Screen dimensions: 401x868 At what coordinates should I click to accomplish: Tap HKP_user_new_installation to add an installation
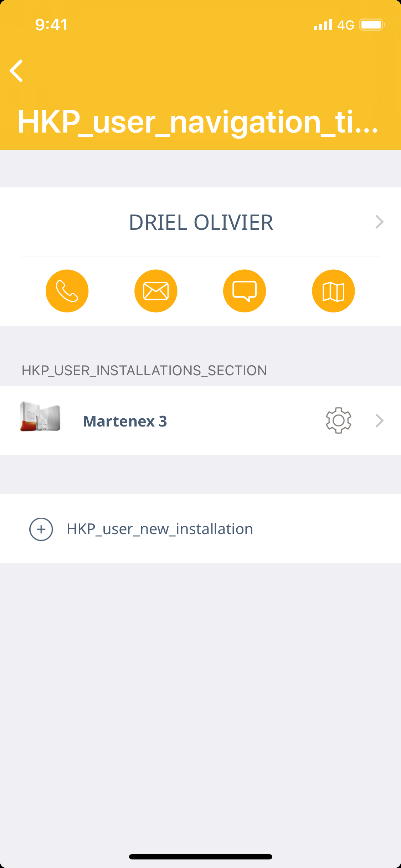click(x=160, y=529)
